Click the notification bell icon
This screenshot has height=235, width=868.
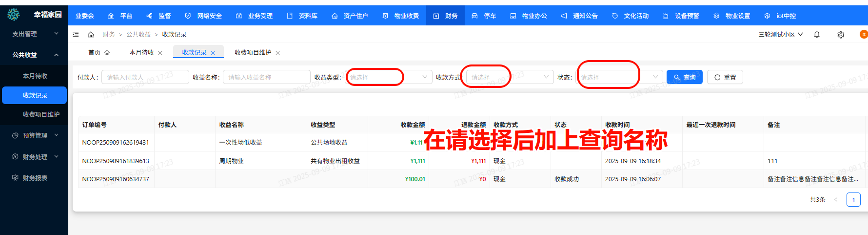click(817, 35)
